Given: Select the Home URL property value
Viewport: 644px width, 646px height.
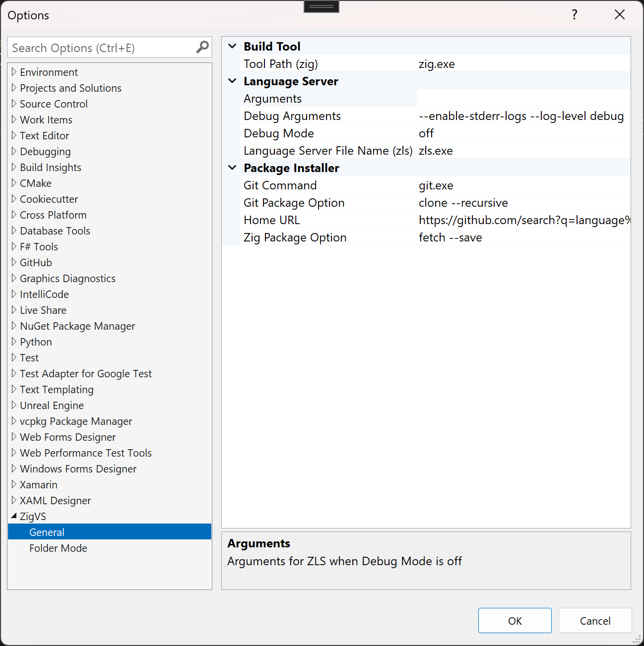Looking at the screenshot, I should pos(523,220).
